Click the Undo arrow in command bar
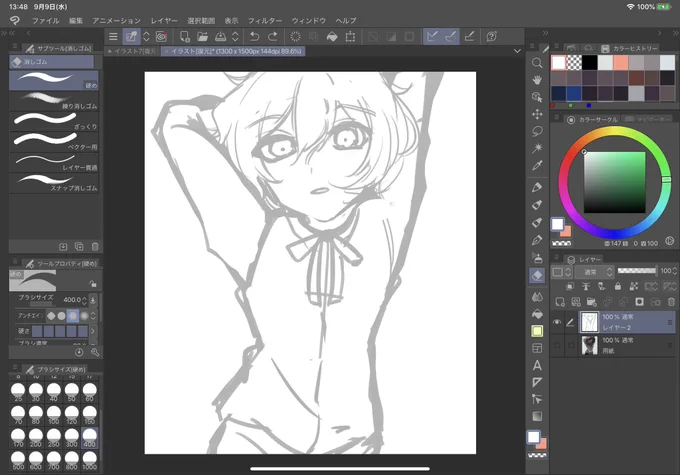 click(x=255, y=36)
